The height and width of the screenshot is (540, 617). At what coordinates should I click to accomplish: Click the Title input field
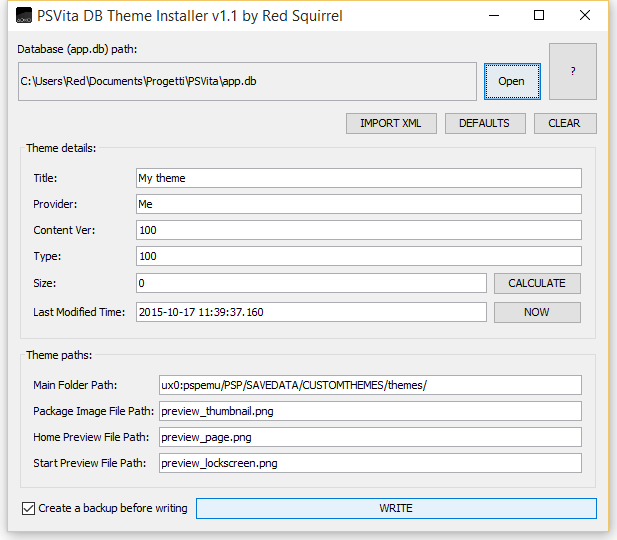tap(358, 178)
